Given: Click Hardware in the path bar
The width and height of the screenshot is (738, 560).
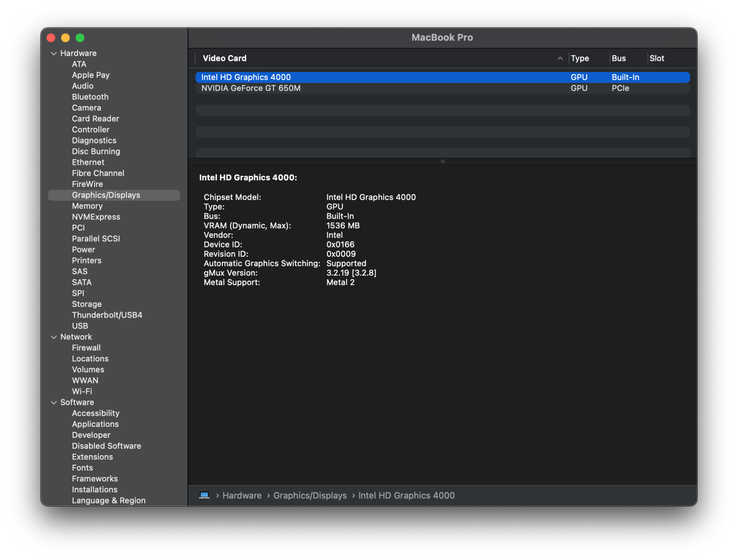Looking at the screenshot, I should 242,495.
